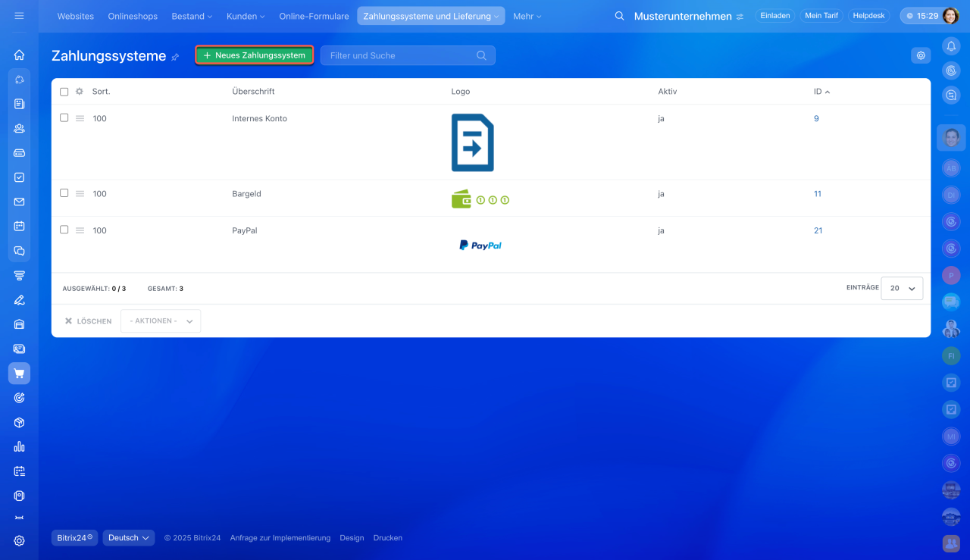Viewport: 970px width, 560px height.
Task: Open PayPal payment system ID 21 link
Action: 818,230
